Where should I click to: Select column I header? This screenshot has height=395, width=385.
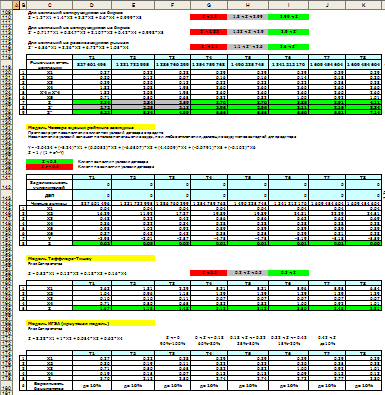[288, 5]
